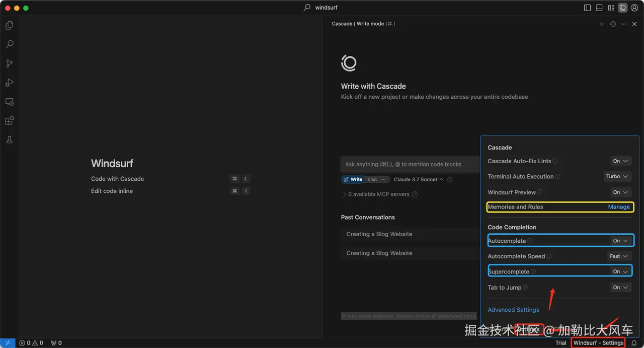
Task: Click Edit code inline shortcut entry
Action: tap(112, 191)
